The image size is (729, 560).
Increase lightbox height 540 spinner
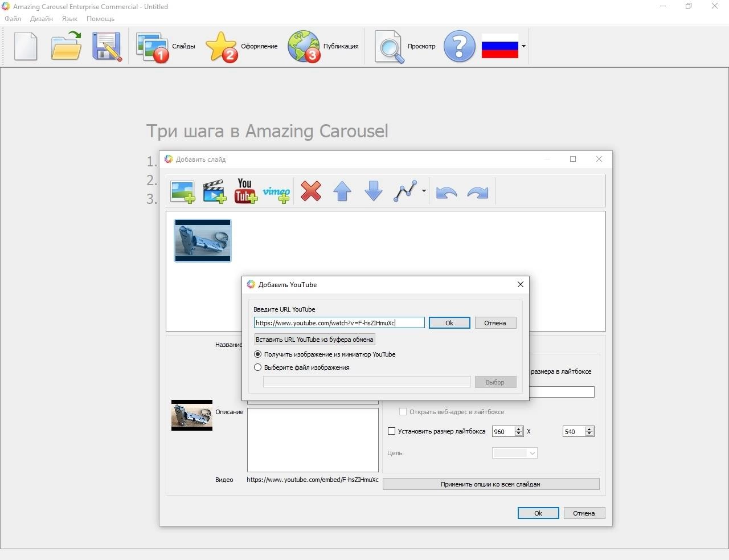589,429
